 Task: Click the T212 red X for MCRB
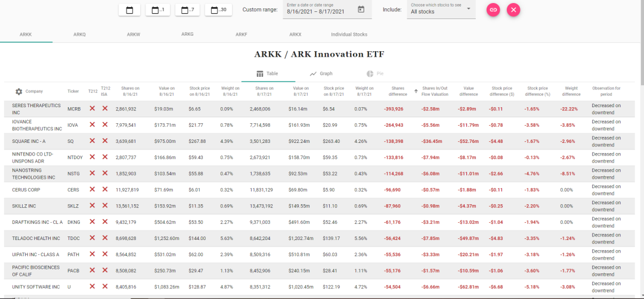92,108
